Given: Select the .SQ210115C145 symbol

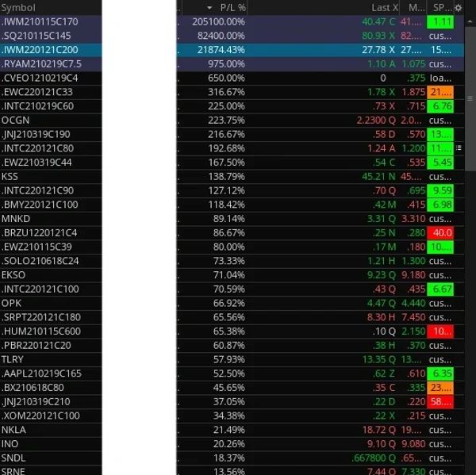Looking at the screenshot, I should pos(36,36).
